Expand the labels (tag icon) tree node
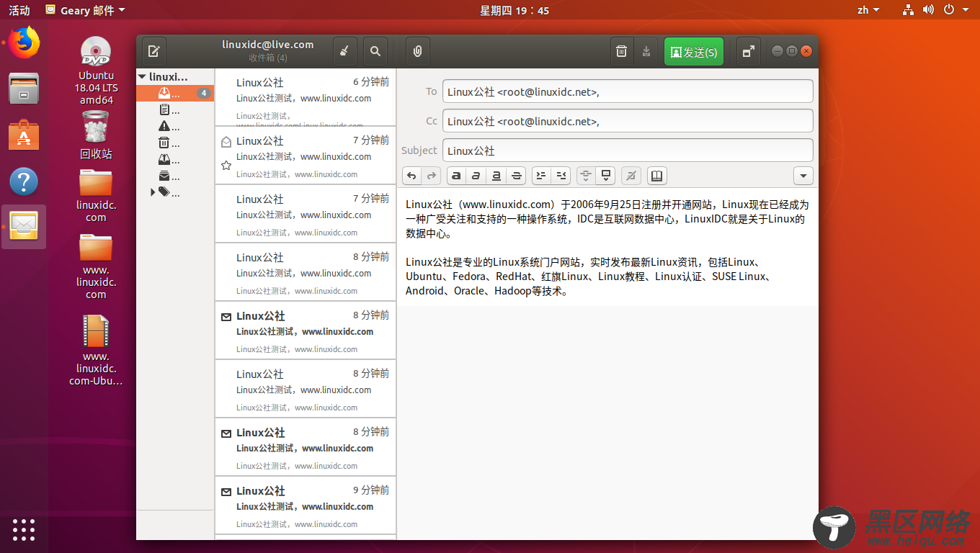The image size is (980, 553). tap(153, 192)
